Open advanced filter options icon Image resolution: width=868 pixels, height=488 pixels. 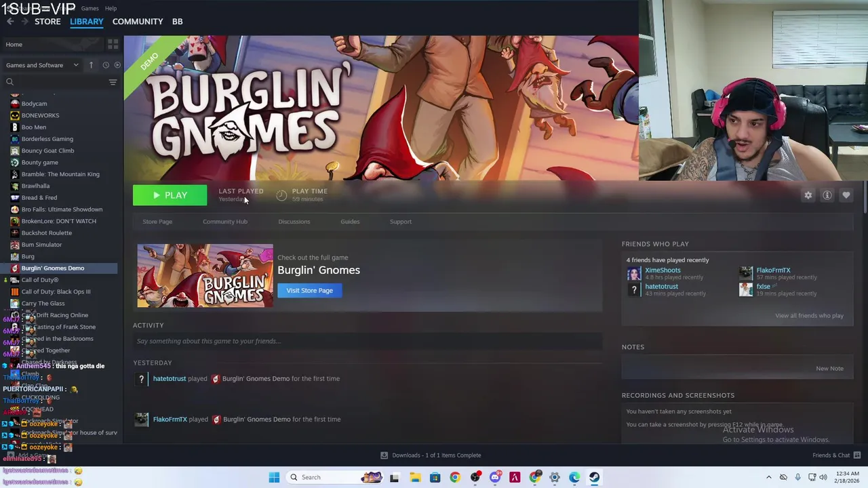(x=113, y=82)
